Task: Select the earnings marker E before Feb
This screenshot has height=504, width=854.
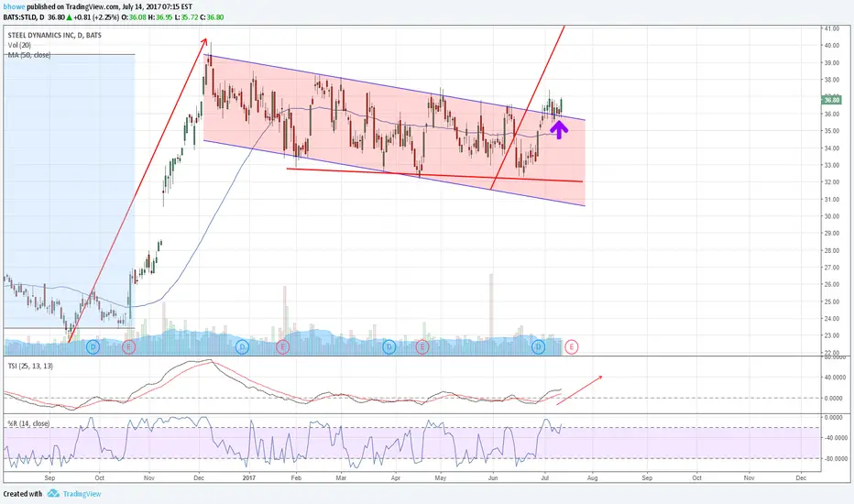Action: tap(282, 346)
